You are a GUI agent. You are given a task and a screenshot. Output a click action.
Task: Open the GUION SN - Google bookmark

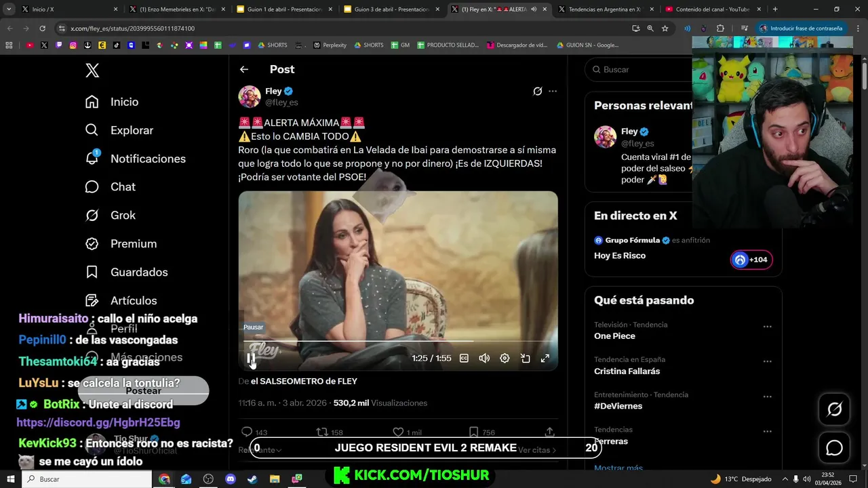coord(587,45)
